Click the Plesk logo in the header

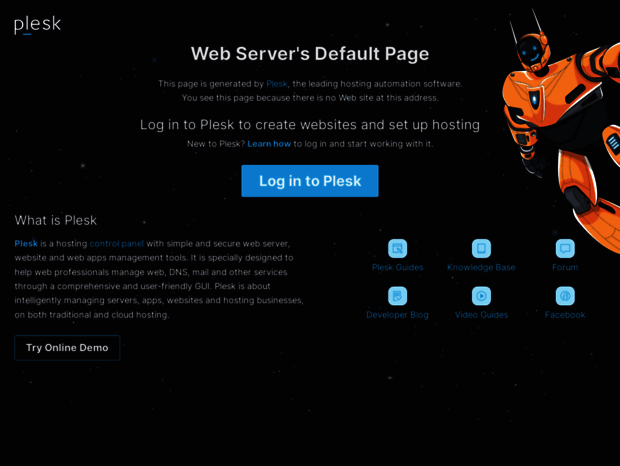click(x=37, y=25)
